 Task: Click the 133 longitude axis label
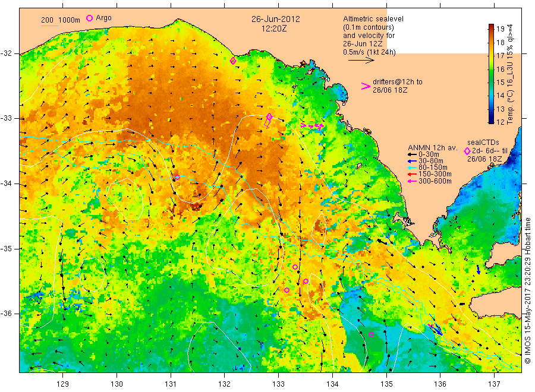coord(278,384)
